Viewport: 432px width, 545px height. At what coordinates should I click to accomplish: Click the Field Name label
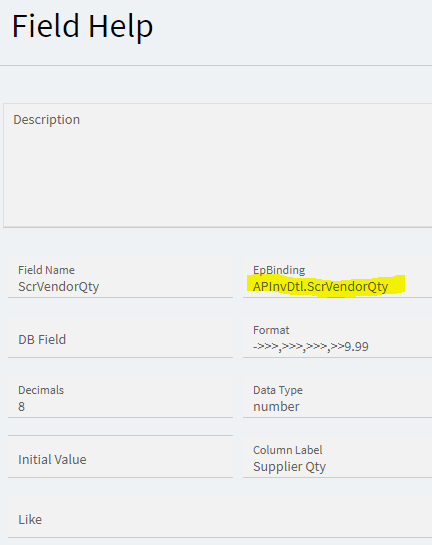(46, 270)
